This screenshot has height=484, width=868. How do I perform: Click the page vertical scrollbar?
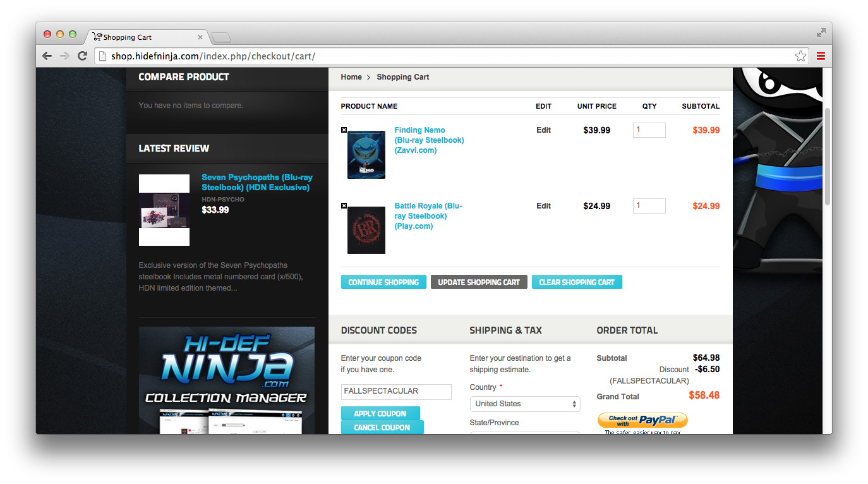click(828, 157)
